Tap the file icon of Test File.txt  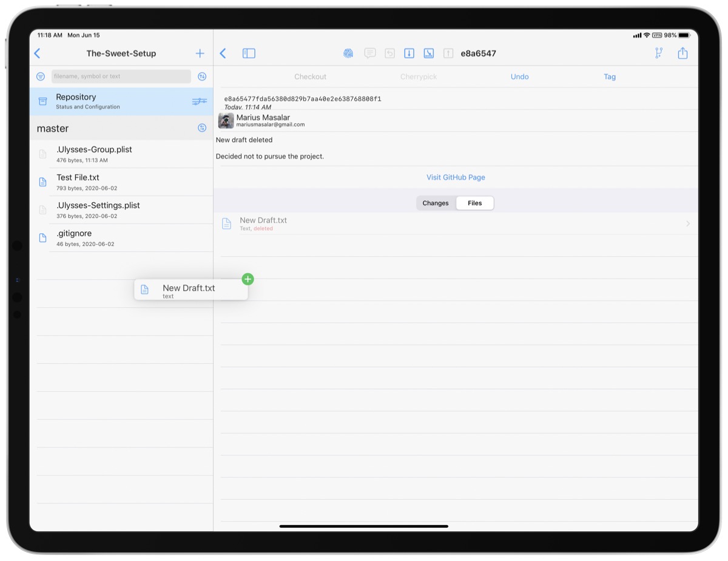coord(42,182)
